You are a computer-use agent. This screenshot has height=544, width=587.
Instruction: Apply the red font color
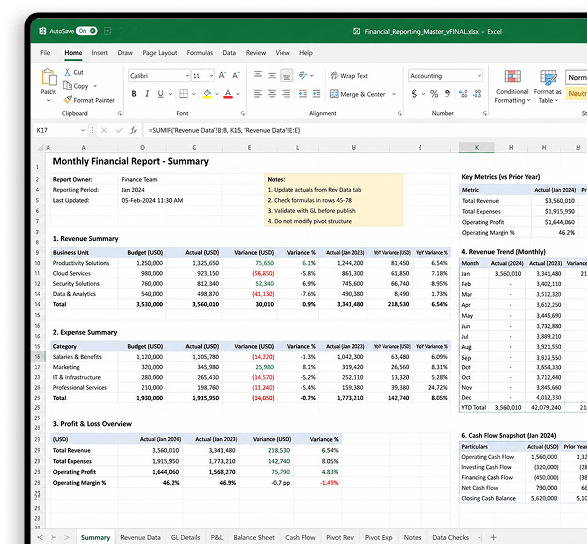coord(228,94)
